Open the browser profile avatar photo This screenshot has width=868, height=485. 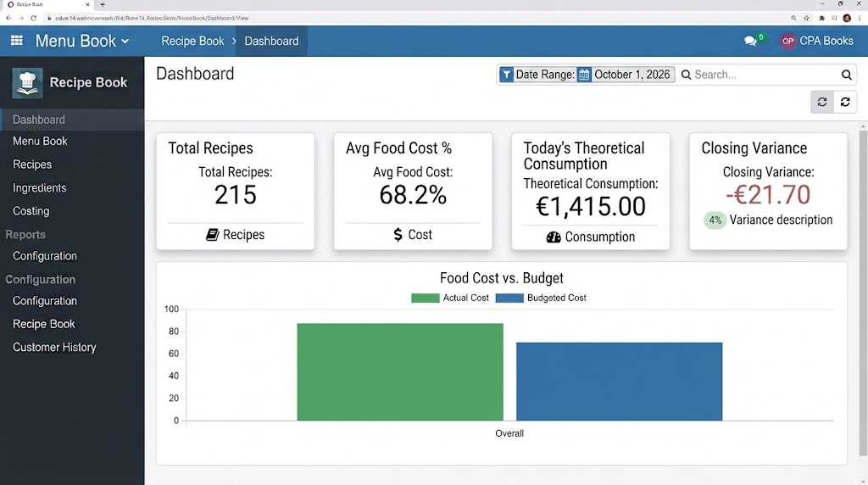coord(847,19)
